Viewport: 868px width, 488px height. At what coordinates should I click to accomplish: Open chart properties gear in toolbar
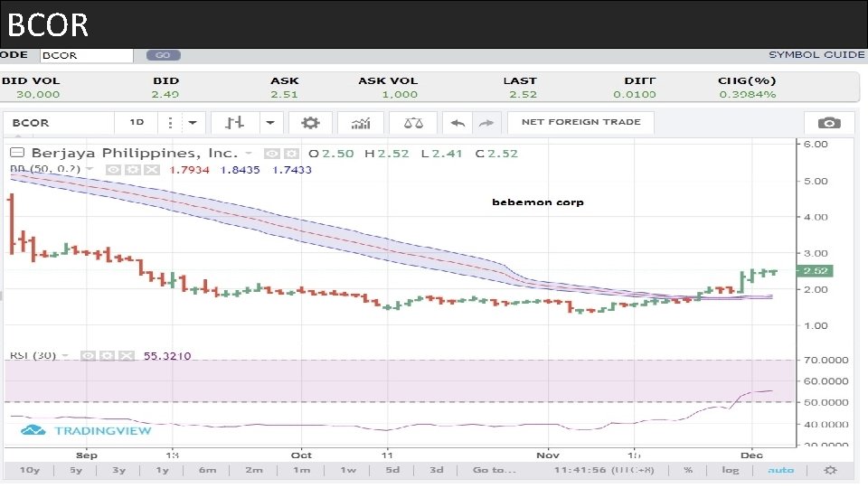click(x=310, y=123)
